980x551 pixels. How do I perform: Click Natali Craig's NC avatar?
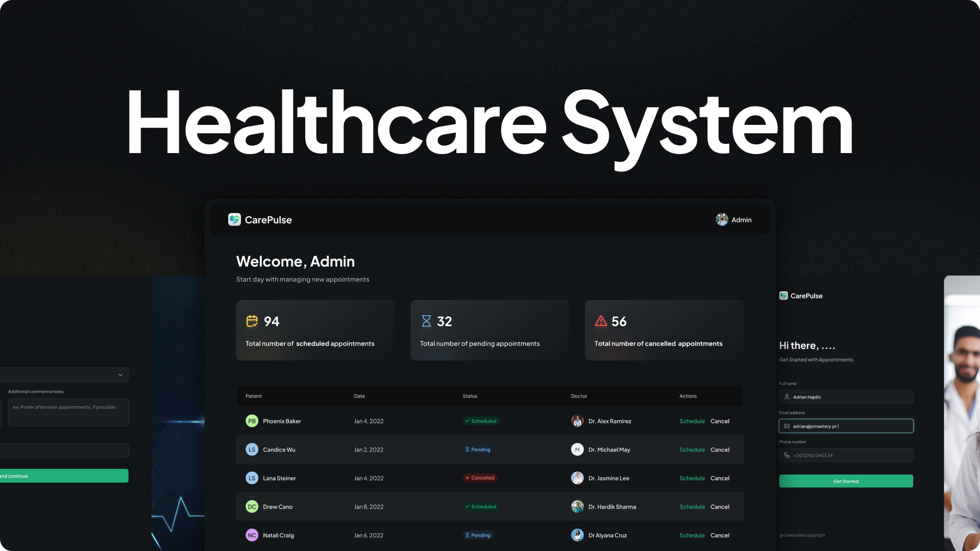click(x=252, y=535)
